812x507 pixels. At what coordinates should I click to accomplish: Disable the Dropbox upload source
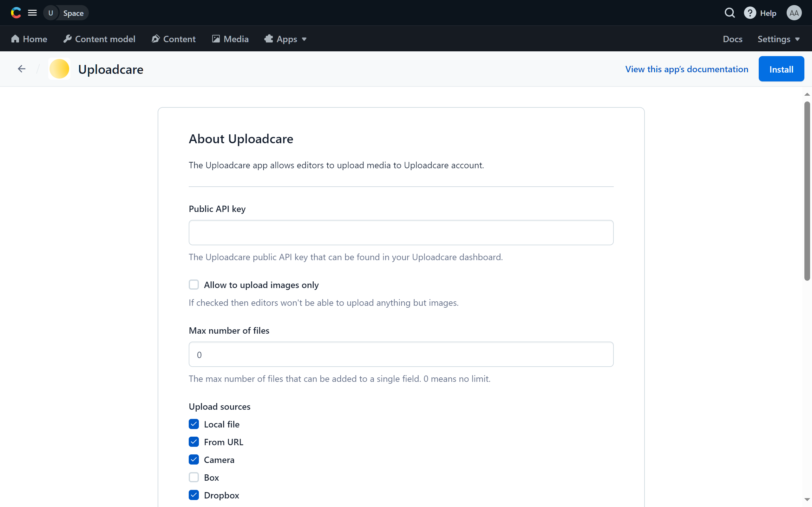pos(194,495)
